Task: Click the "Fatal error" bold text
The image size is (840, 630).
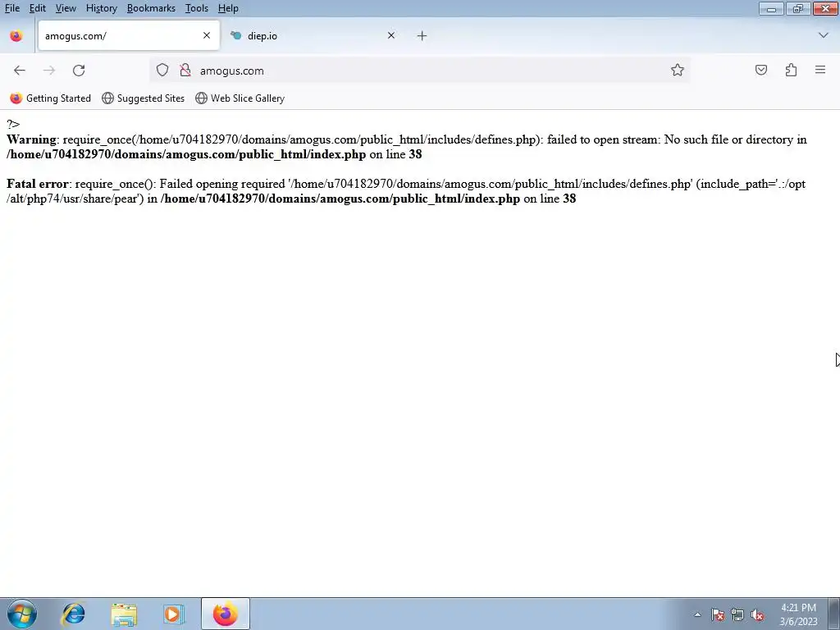Action: tap(38, 184)
